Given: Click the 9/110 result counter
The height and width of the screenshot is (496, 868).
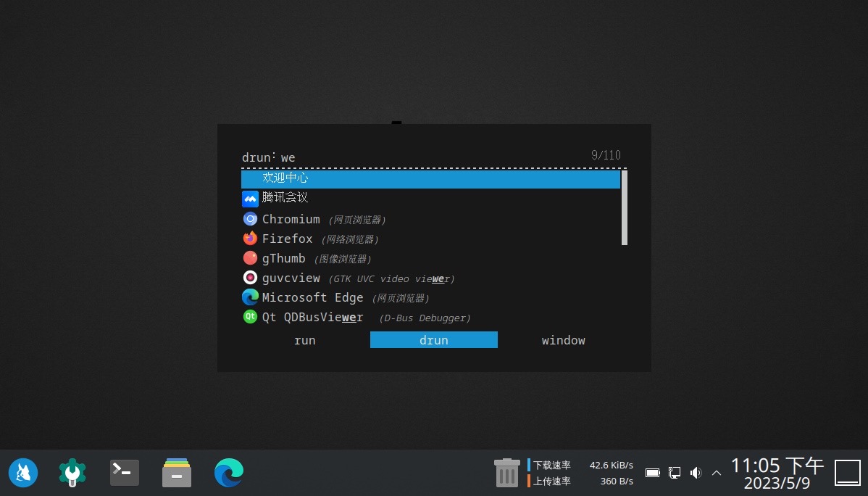Looking at the screenshot, I should (606, 155).
